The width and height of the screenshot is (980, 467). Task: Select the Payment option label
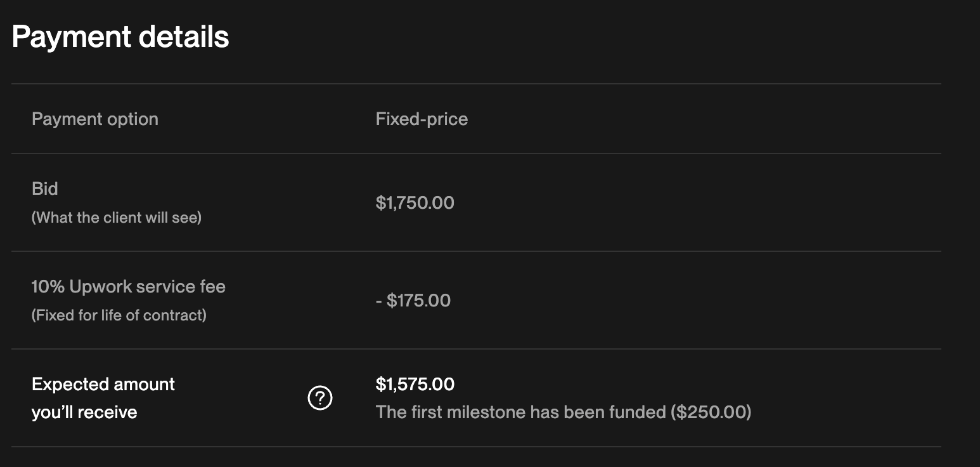pyautogui.click(x=95, y=119)
